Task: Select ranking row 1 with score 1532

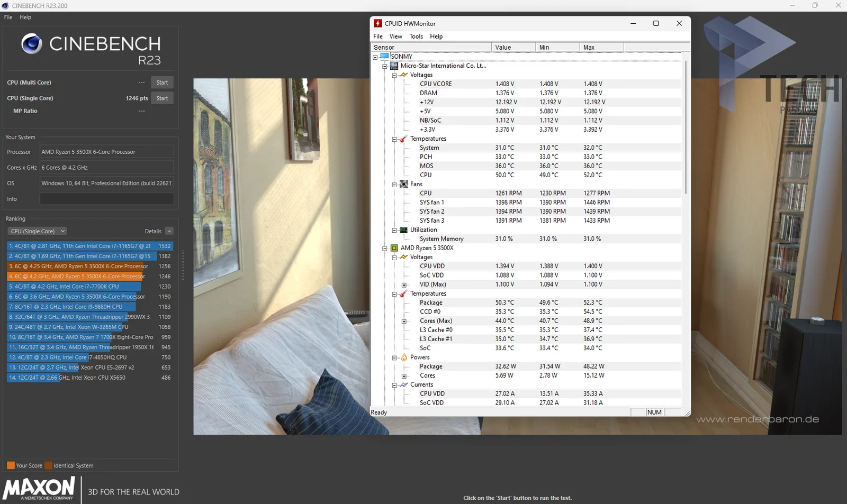Action: pyautogui.click(x=90, y=246)
